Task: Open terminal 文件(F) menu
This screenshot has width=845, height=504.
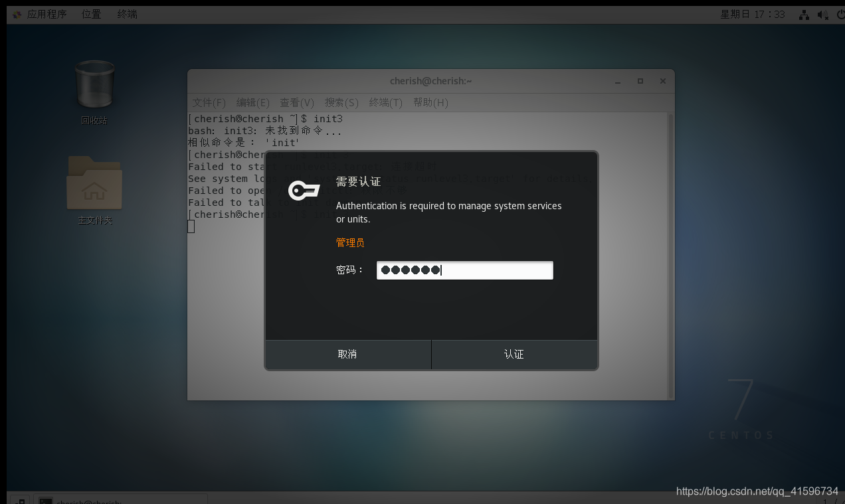Action: coord(209,102)
